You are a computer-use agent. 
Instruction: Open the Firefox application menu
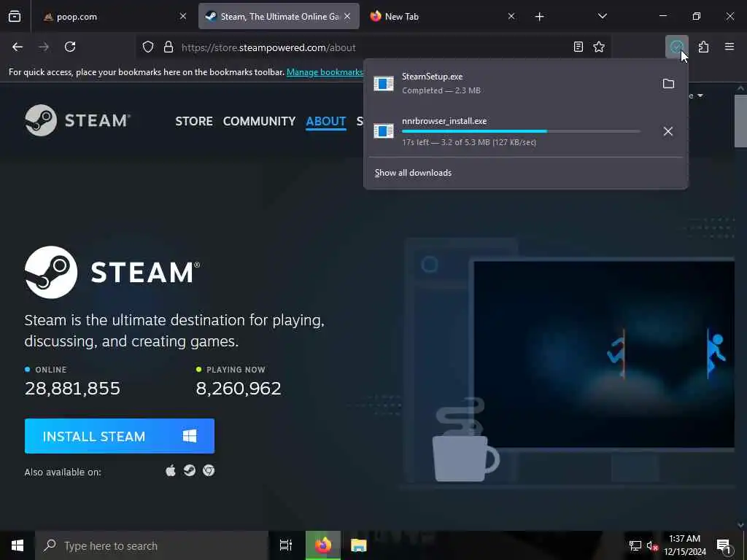729,47
